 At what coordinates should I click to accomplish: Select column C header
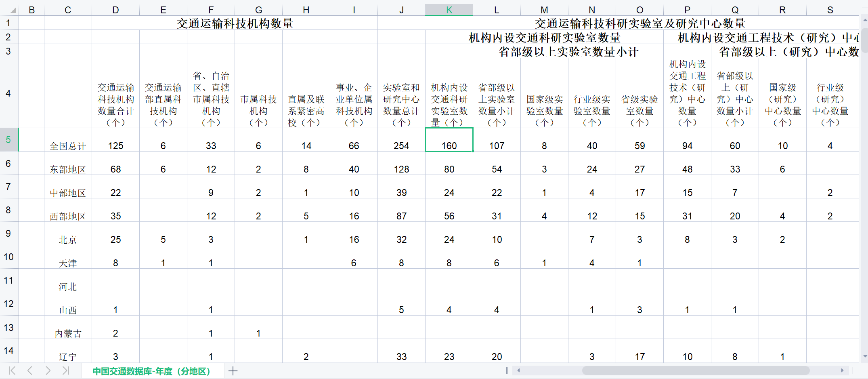pyautogui.click(x=68, y=10)
